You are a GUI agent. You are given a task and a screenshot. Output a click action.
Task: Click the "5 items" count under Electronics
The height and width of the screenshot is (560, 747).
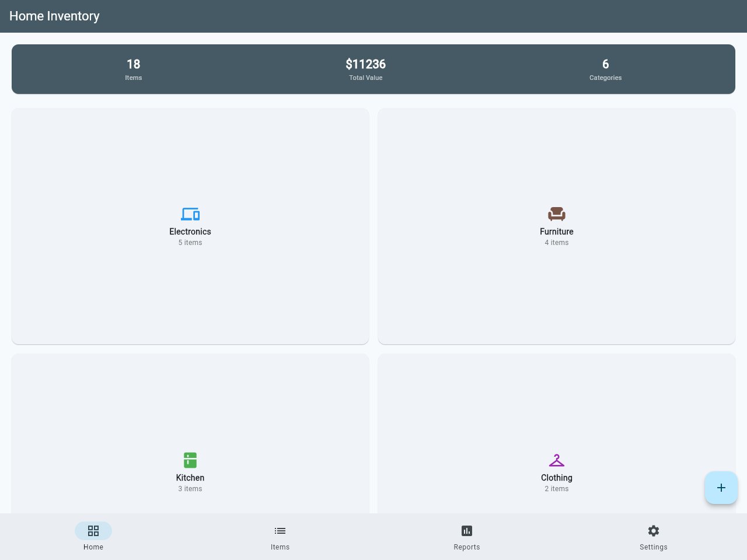[190, 243]
